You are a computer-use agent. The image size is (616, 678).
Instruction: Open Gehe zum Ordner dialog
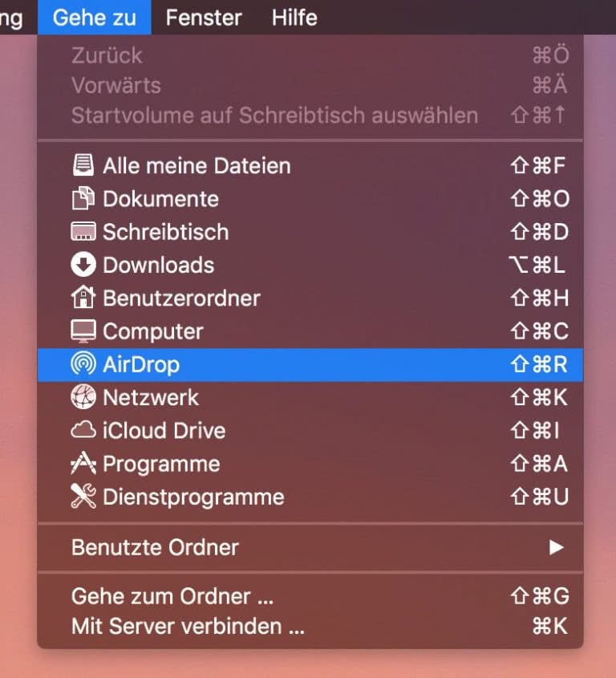tap(172, 595)
